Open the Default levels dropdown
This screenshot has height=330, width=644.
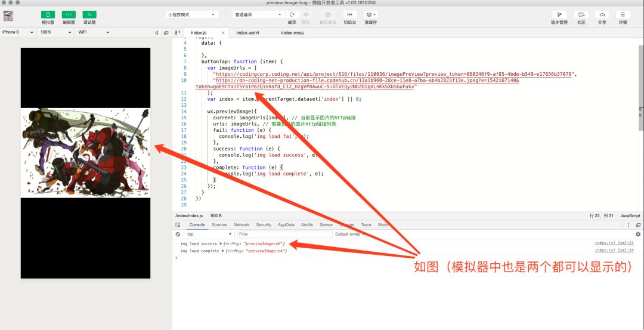[349, 235]
